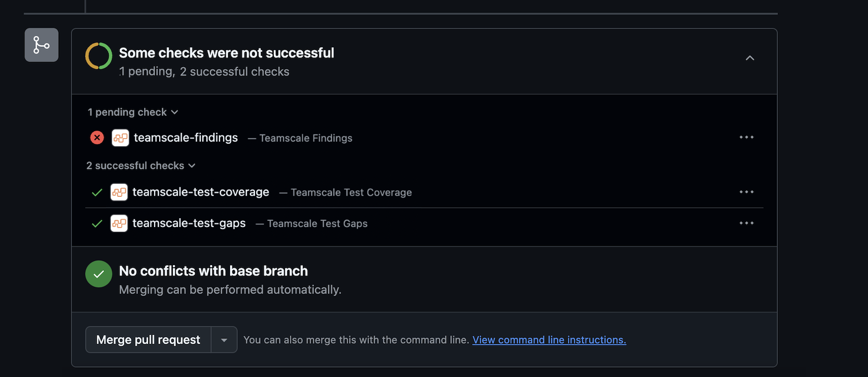Collapse the 2 successful checks group
The height and width of the screenshot is (377, 868).
pyautogui.click(x=141, y=166)
